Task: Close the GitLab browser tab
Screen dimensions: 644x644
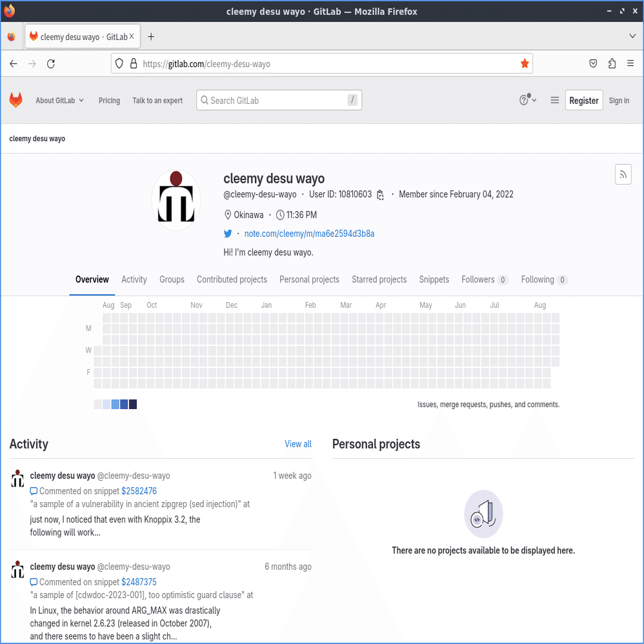Action: 132,37
